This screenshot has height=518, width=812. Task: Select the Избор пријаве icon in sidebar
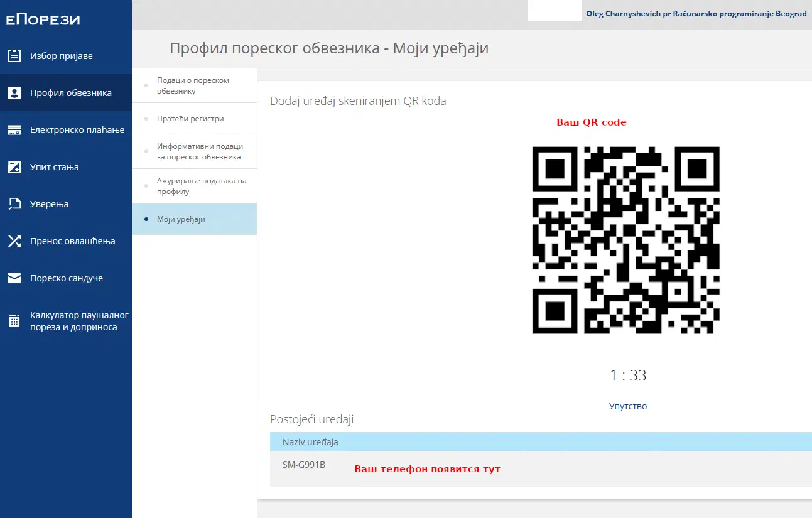tap(14, 55)
